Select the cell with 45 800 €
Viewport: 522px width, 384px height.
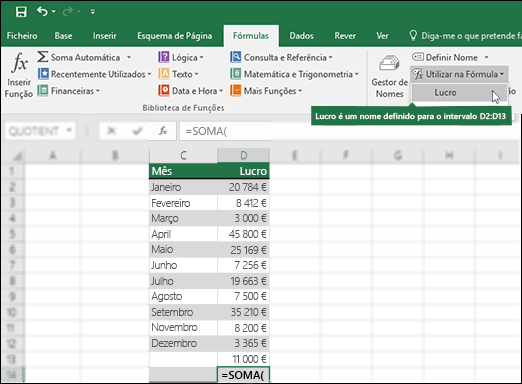(243, 234)
